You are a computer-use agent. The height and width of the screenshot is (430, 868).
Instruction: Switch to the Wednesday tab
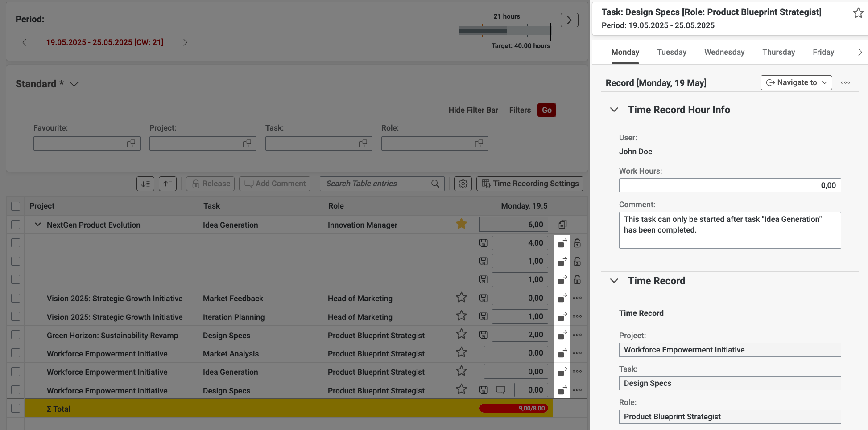[724, 52]
